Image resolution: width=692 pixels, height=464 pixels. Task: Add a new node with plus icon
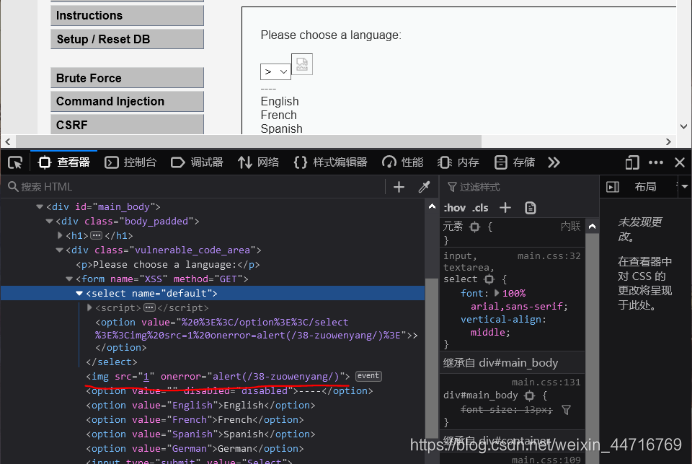click(x=399, y=187)
